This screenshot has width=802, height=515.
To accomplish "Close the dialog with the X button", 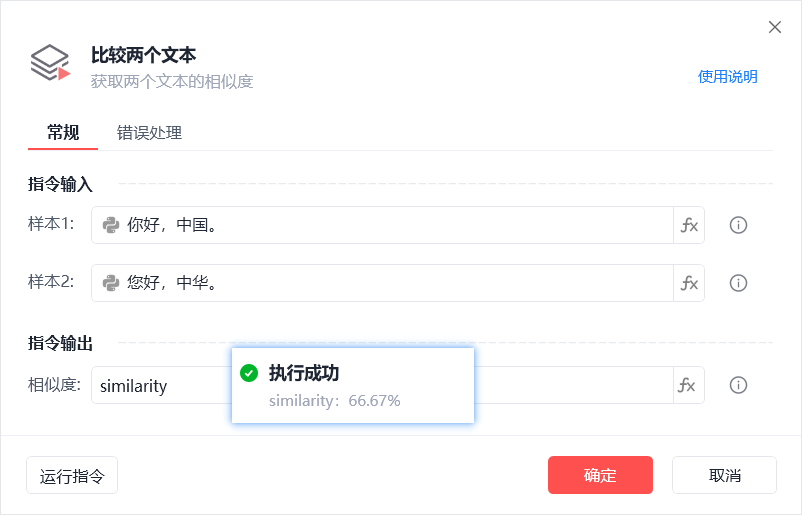I will [775, 27].
